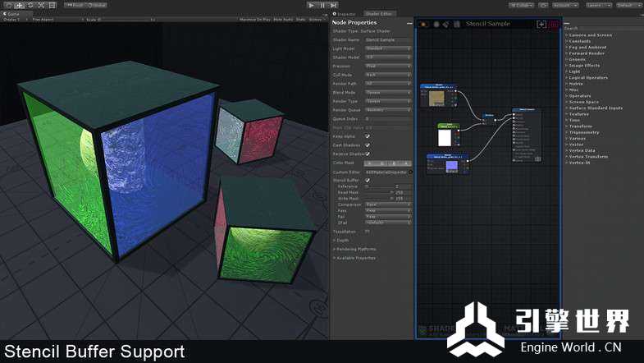Toggle Pivot handle position button
The width and height of the screenshot is (644, 363).
coord(75,6)
